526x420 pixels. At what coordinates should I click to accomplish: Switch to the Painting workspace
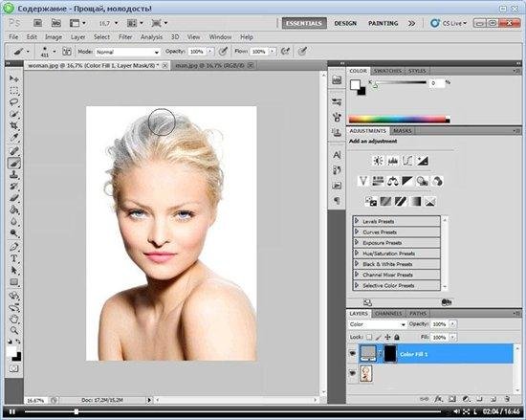[384, 23]
